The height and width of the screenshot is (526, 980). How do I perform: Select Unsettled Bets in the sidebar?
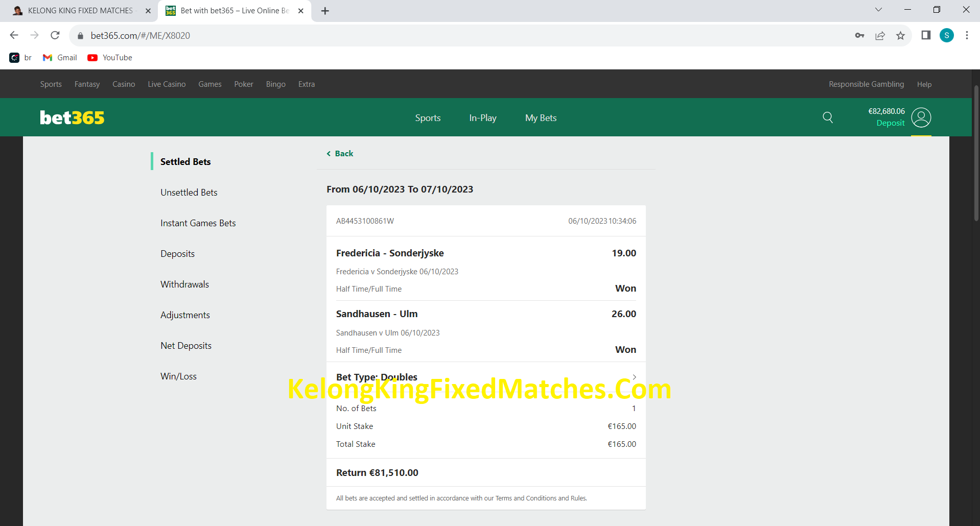(x=189, y=193)
